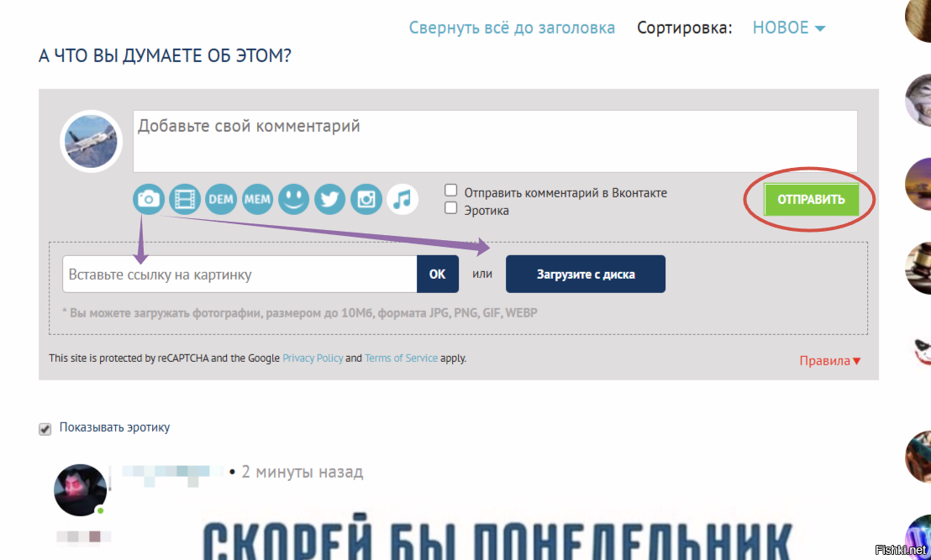
Task: Open the DEM demotivator creator icon
Action: (221, 199)
